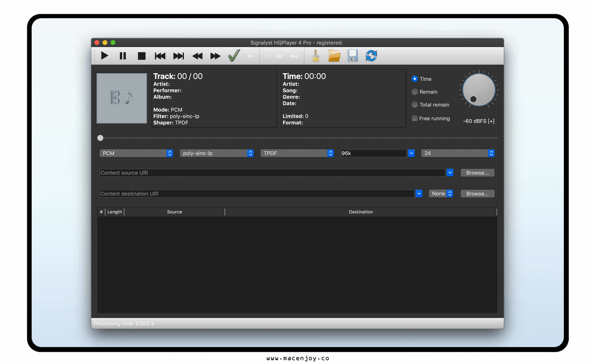
Task: Click the rewind icon
Action: [197, 56]
